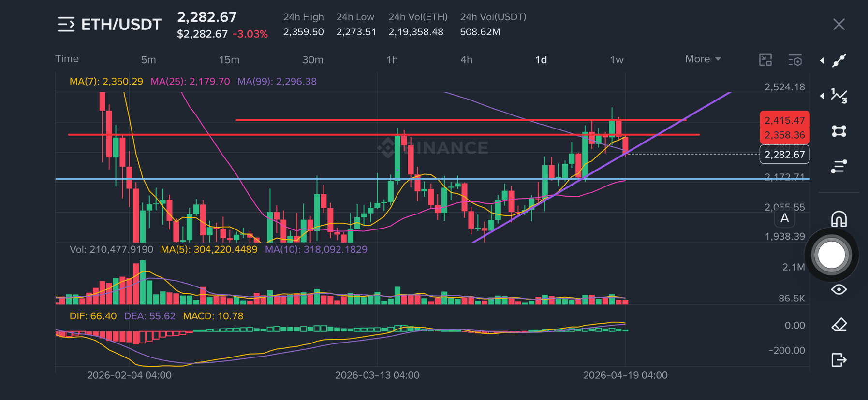Switch to the 5m timeframe

point(148,60)
